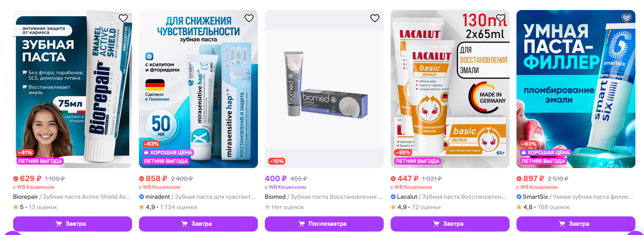
Task: Add SmartSix paste using Завтра button
Action: coord(576,224)
